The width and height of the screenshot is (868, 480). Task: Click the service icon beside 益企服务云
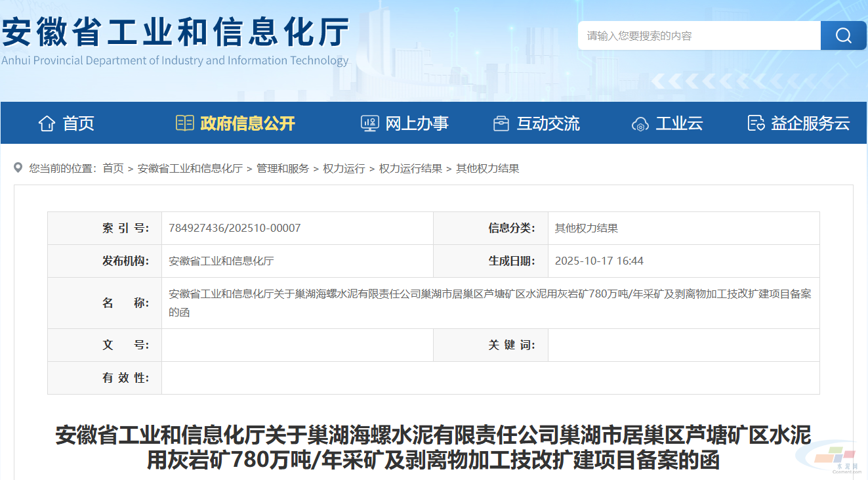[755, 123]
